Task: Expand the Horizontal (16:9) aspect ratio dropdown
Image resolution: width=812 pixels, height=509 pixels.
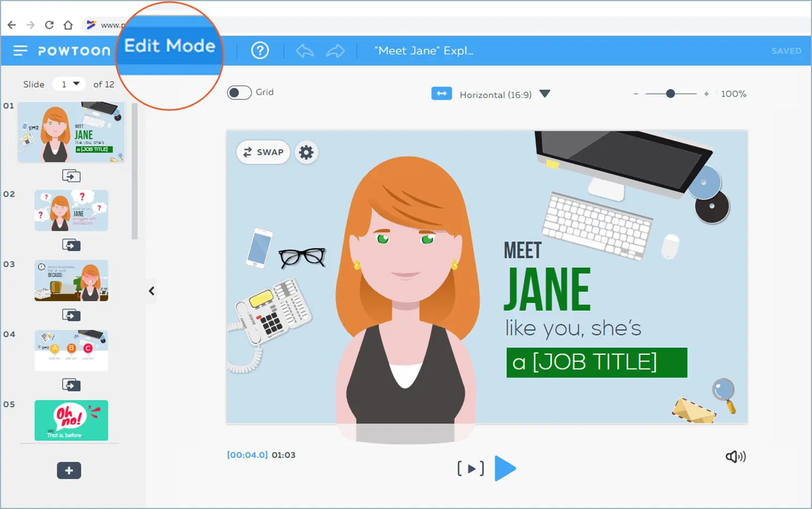Action: tap(545, 94)
